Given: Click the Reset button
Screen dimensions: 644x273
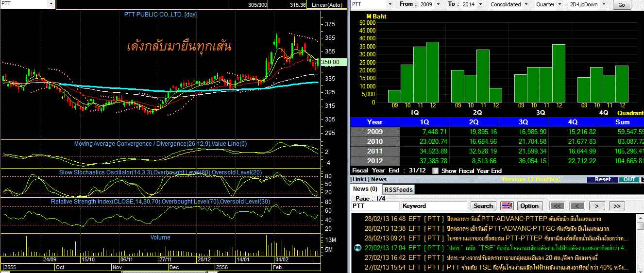Looking at the screenshot, I should click(603, 179).
